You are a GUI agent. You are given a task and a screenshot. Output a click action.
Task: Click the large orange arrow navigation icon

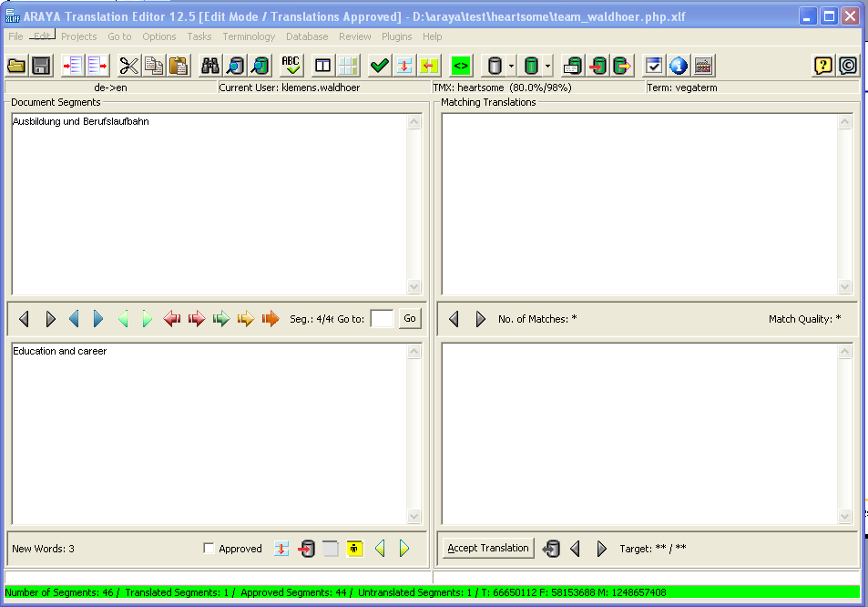tap(271, 319)
